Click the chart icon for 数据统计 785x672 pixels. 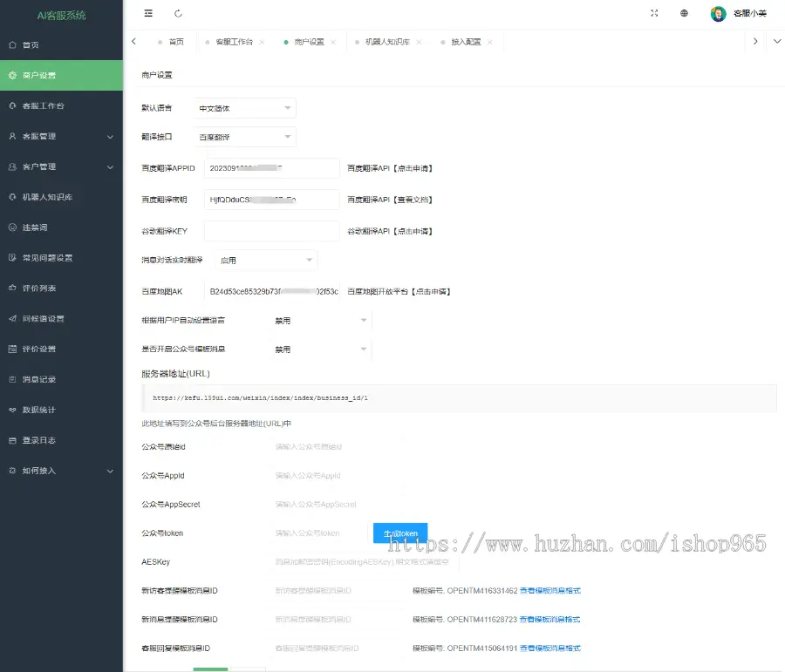click(12, 410)
